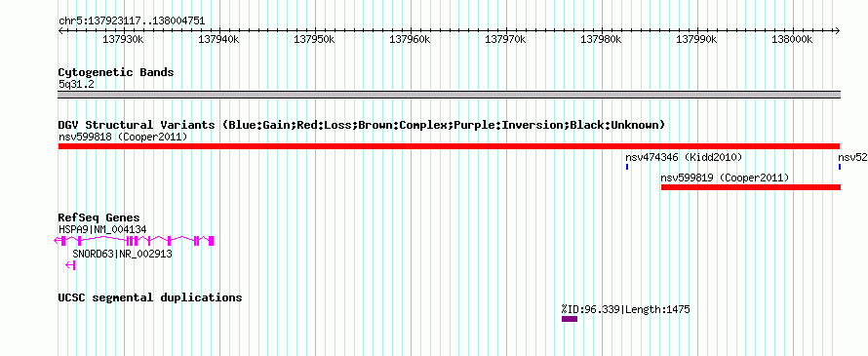Click the 137960k ruler tick label
The width and height of the screenshot is (868, 356).
411,39
